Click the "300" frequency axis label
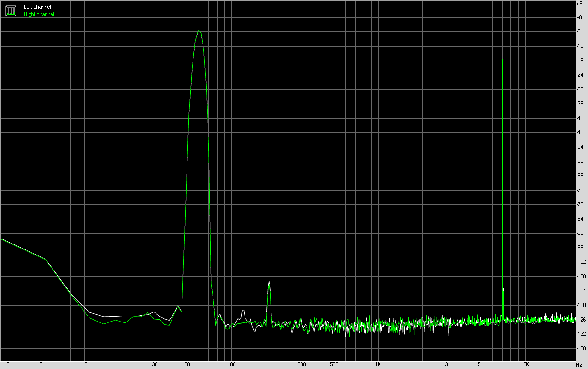The width and height of the screenshot is (588, 369). coord(301,365)
